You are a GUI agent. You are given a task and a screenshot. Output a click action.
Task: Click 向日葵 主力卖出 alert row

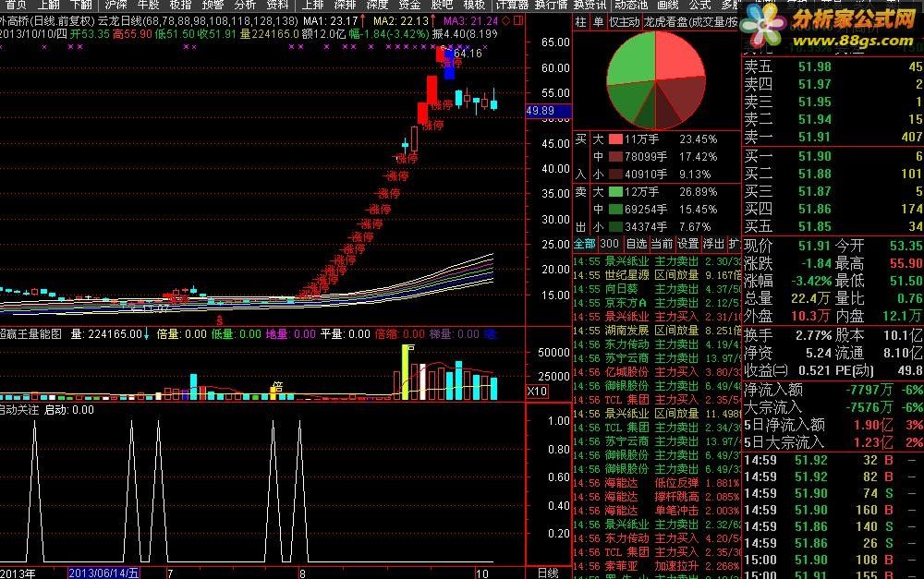pos(656,289)
